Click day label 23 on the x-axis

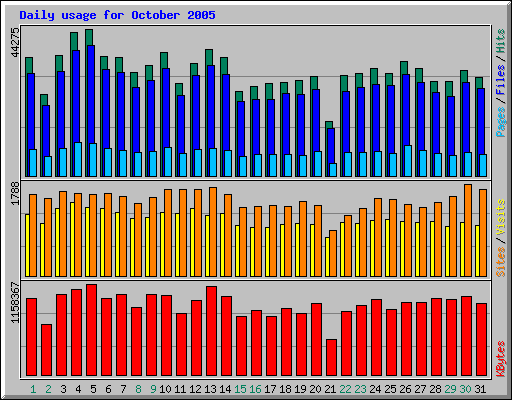click(360, 389)
